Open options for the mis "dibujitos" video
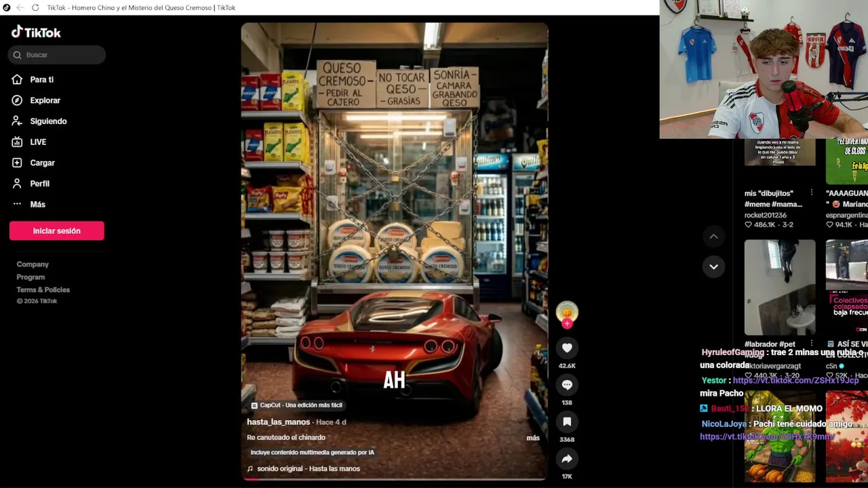This screenshot has width=868, height=488. (811, 192)
